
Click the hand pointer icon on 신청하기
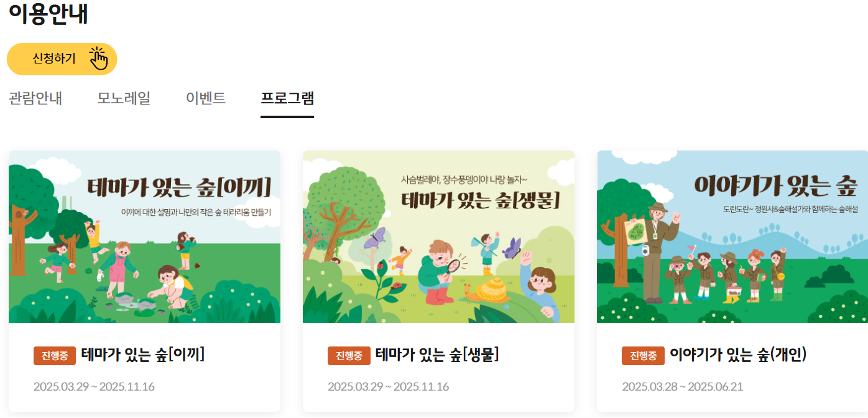[x=99, y=58]
